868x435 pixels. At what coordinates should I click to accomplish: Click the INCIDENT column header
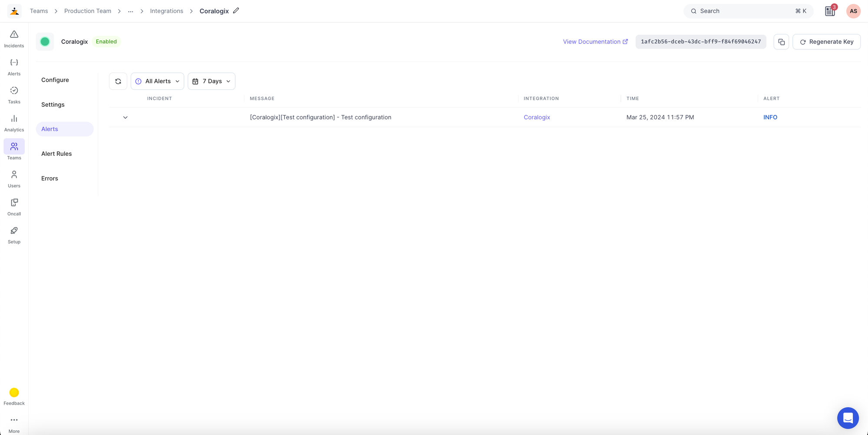(159, 98)
